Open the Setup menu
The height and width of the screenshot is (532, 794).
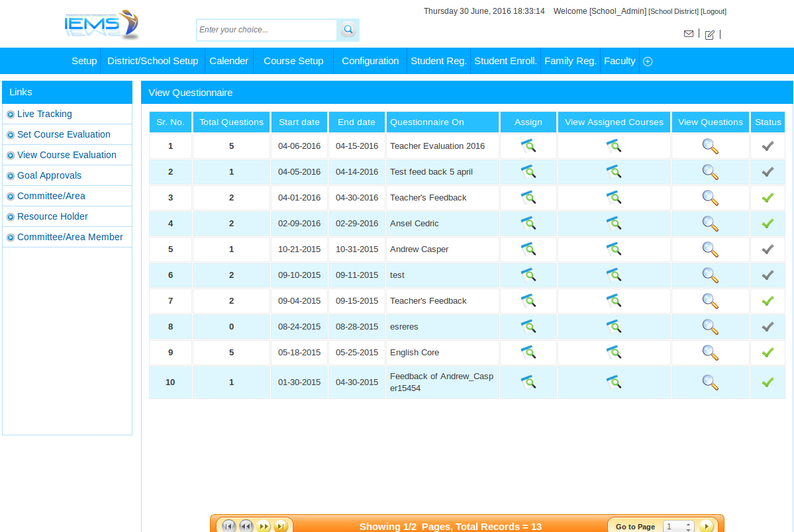click(84, 62)
